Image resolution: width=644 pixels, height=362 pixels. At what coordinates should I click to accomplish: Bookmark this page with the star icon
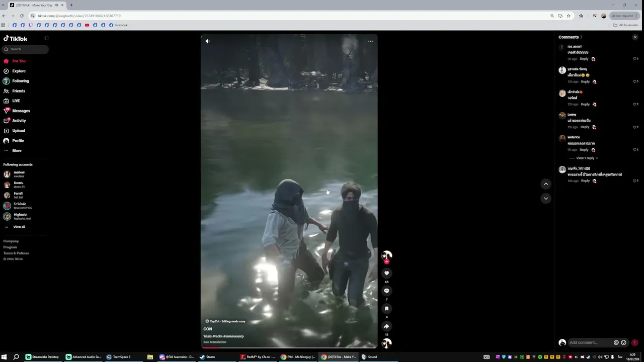pos(569,16)
